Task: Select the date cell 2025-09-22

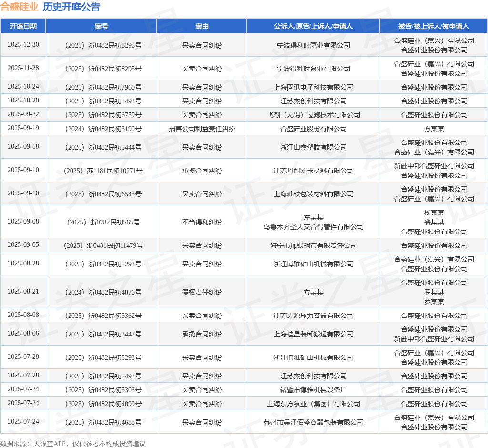Action: pyautogui.click(x=23, y=114)
